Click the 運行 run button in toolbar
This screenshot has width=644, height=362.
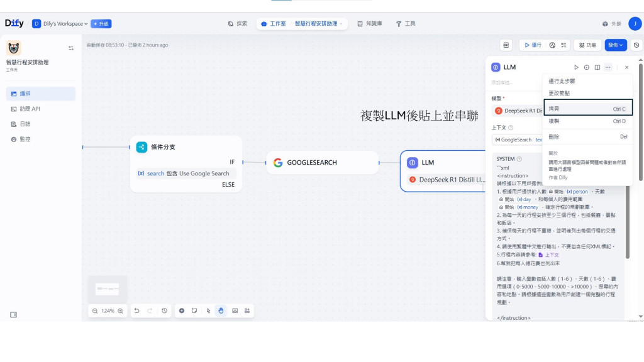click(533, 45)
